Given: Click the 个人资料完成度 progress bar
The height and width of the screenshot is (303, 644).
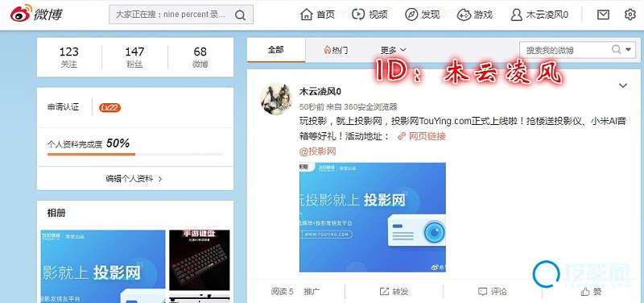Looking at the screenshot, I should [x=135, y=154].
